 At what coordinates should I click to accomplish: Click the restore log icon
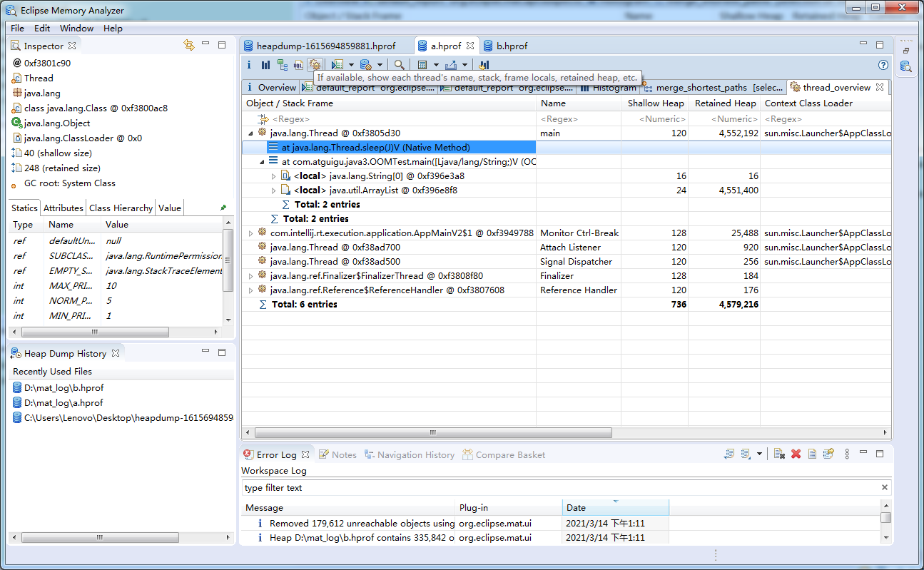pyautogui.click(x=828, y=454)
